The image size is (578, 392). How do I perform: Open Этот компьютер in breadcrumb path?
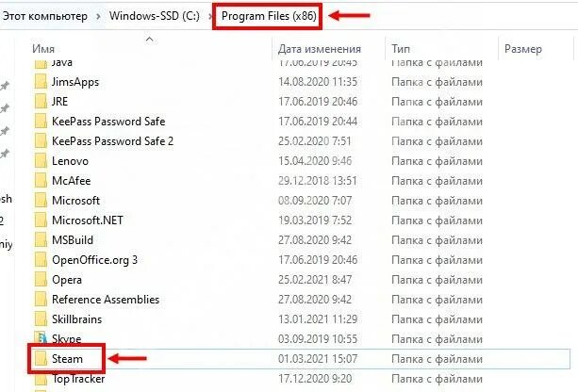coord(45,16)
